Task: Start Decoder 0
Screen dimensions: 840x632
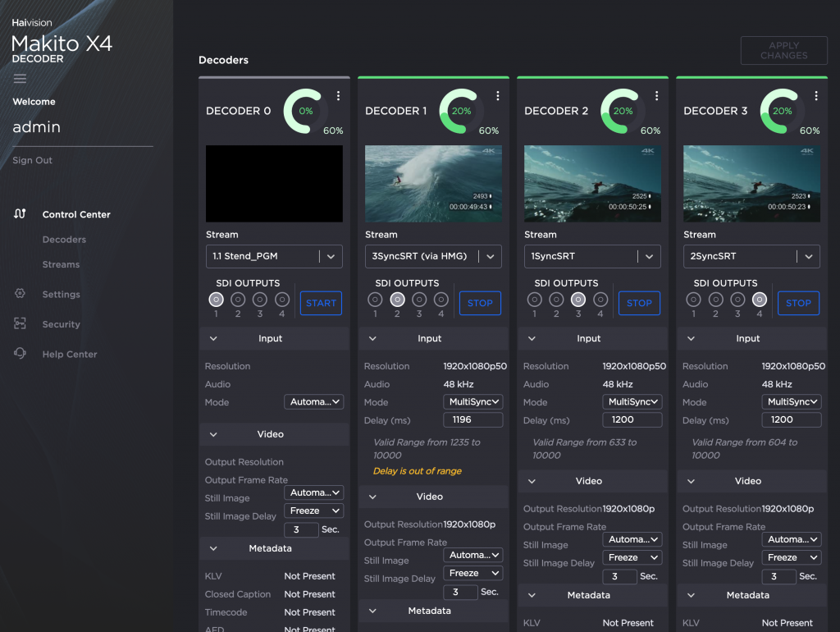Action: 321,303
